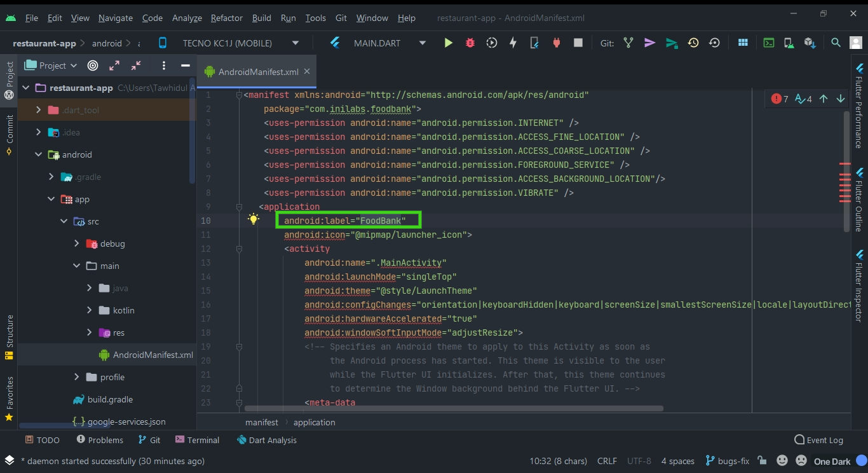Click the horizontal scrollbar in editor
Screen dimensions: 868x473
point(454,409)
